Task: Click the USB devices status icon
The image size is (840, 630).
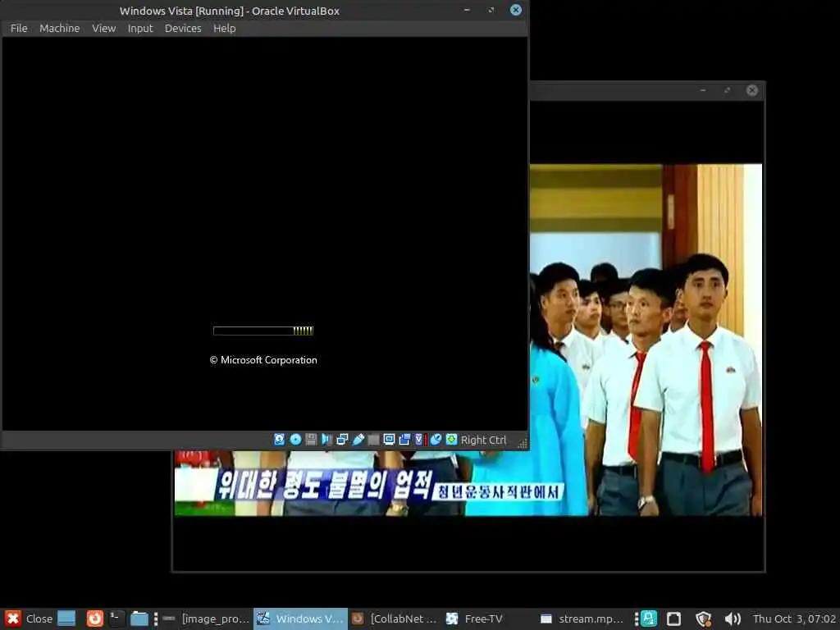Action: click(x=358, y=440)
